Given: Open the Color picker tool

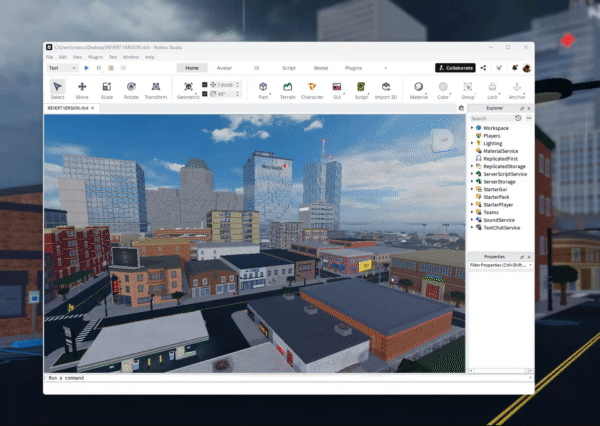Looking at the screenshot, I should (x=443, y=89).
